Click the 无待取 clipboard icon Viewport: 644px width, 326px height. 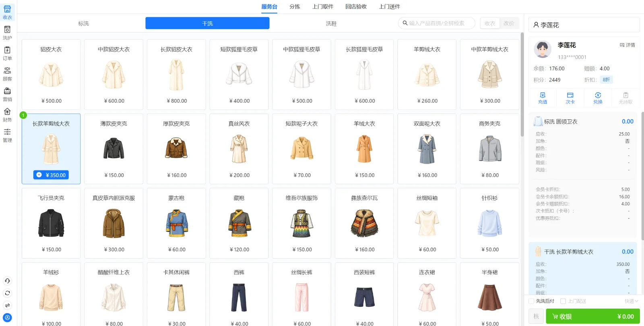pos(625,98)
